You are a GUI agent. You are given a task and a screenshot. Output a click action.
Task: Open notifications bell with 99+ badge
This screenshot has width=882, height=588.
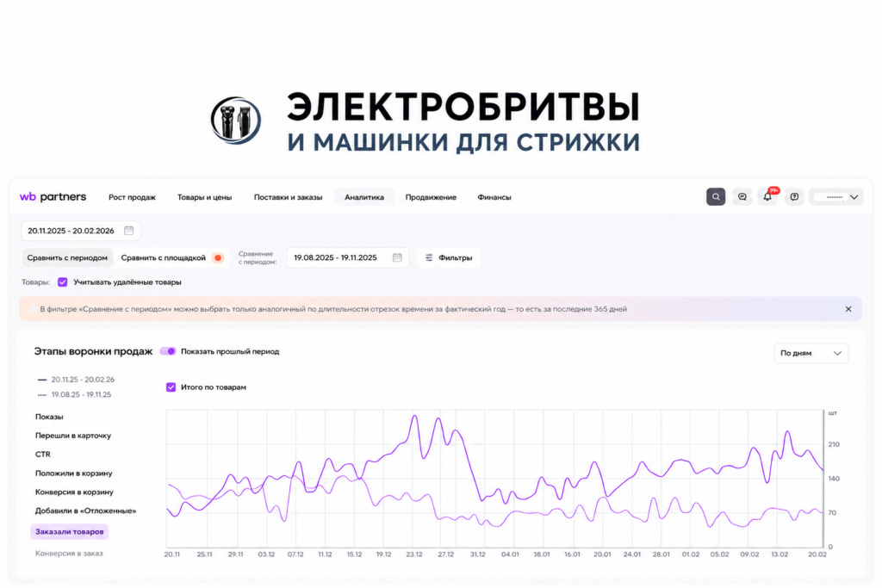pos(768,196)
